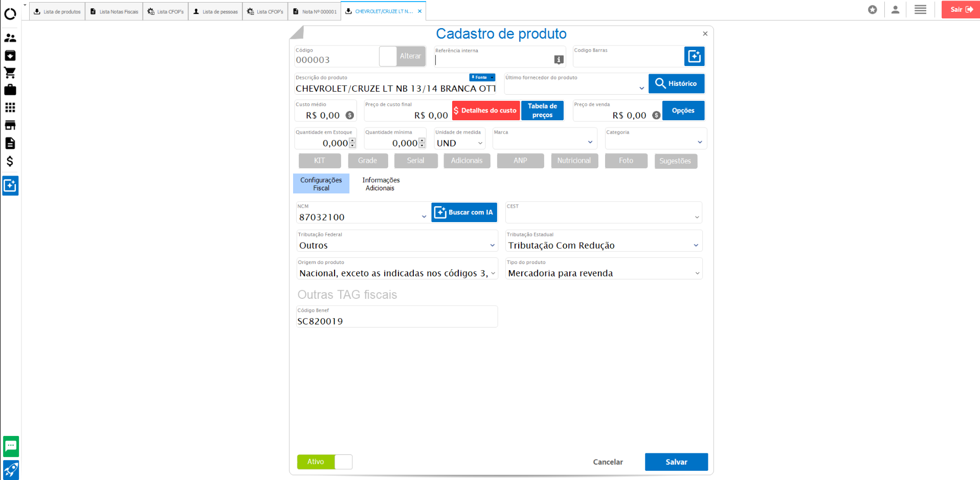Viewport: 980px width, 480px height.
Task: Click the barcode generator icon button
Action: [x=694, y=56]
